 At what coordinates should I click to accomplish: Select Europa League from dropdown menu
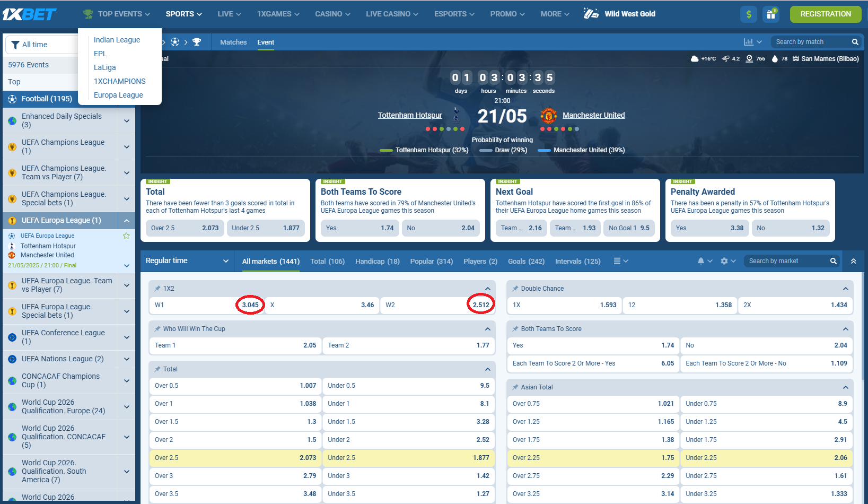coord(118,95)
